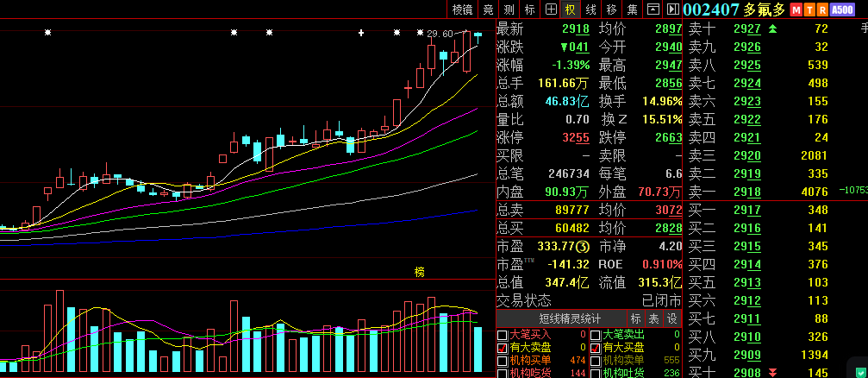Viewport: 868px width, 378px height.
Task: Select the 棱镜 toolbar tab
Action: 462,9
